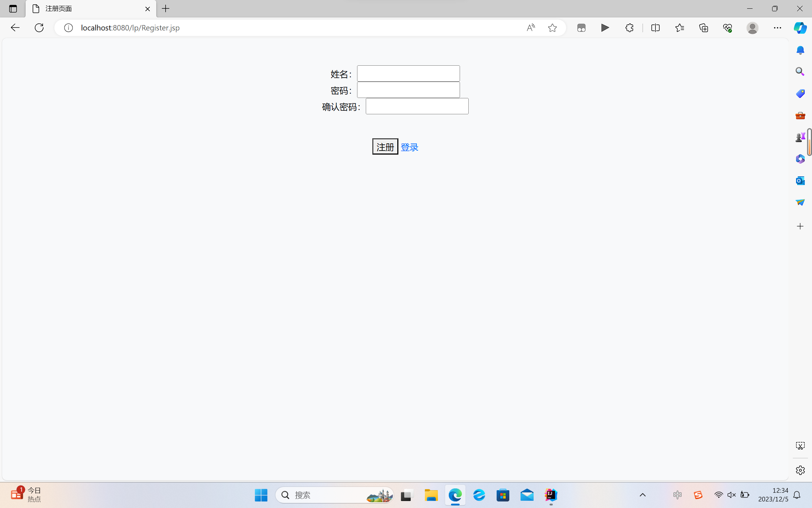This screenshot has width=812, height=508.
Task: Click the 注册 submit button
Action: [385, 147]
